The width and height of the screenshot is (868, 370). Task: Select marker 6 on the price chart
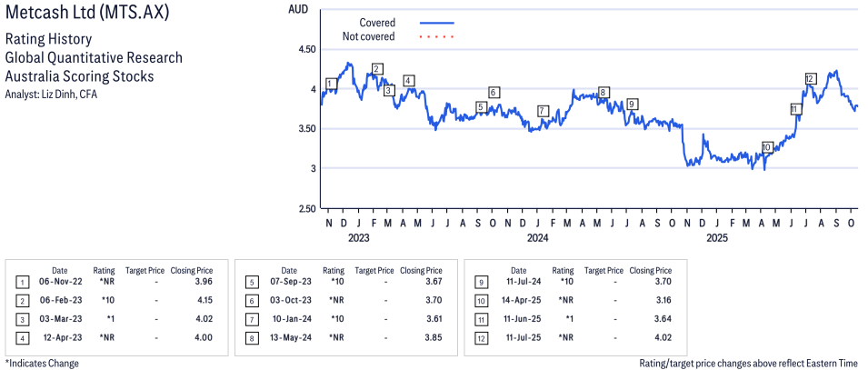tap(494, 92)
